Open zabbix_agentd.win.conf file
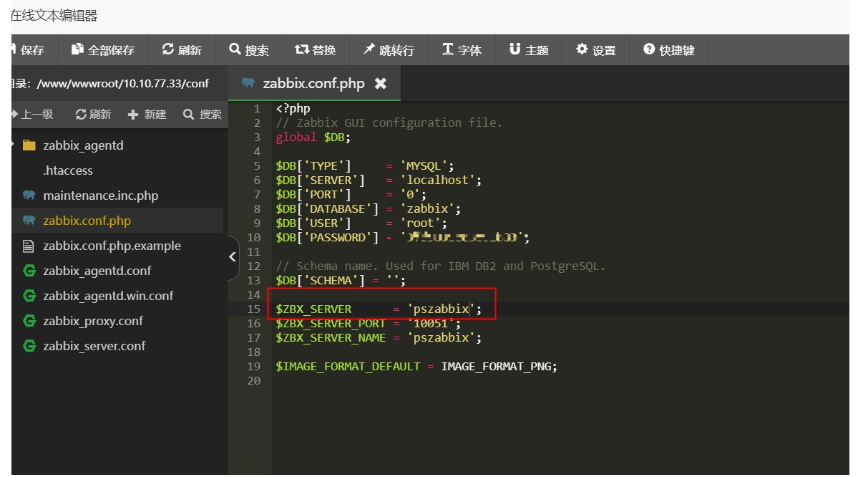Screen dimensions: 868x477 108,296
